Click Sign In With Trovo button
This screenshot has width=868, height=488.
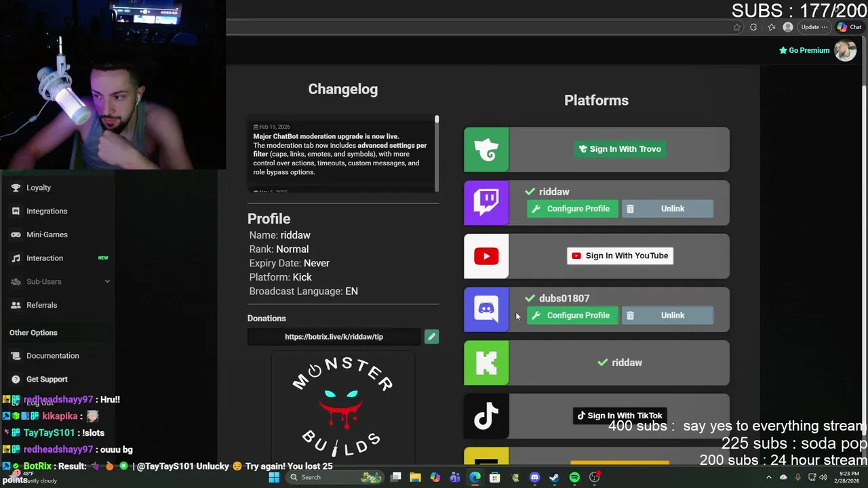point(620,149)
